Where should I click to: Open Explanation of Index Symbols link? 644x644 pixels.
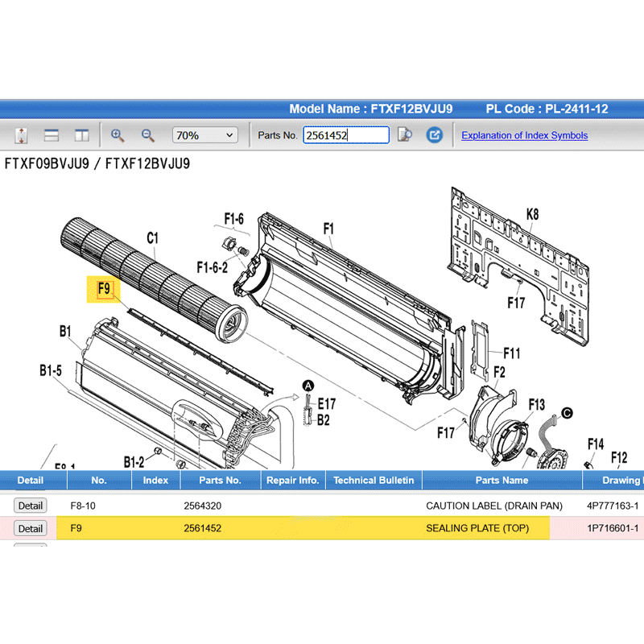click(x=524, y=135)
